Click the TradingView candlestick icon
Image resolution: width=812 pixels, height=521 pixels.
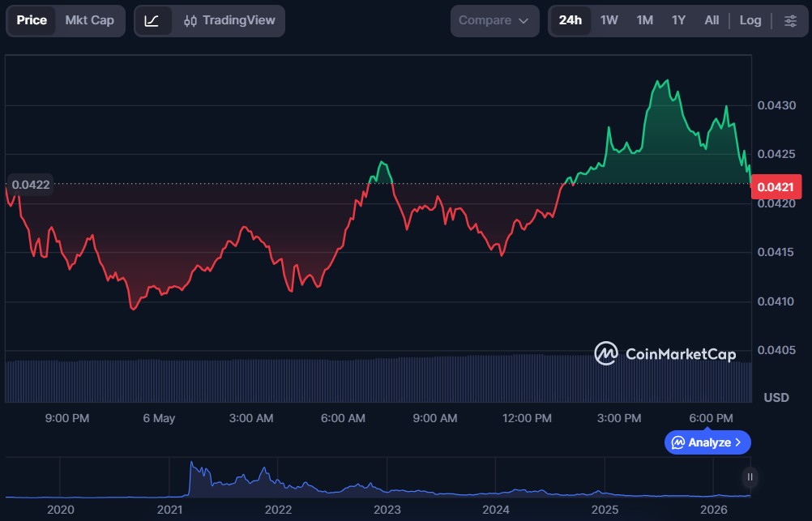tap(190, 21)
